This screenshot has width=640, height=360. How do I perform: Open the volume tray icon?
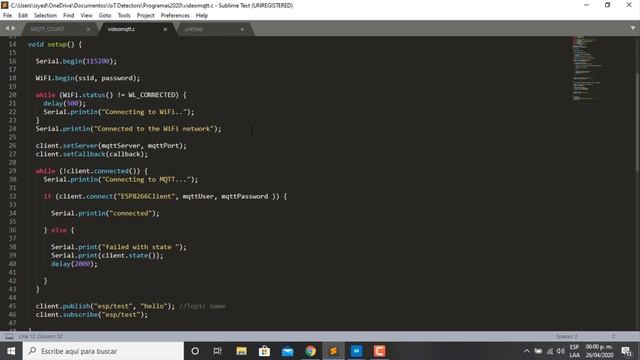coord(561,351)
